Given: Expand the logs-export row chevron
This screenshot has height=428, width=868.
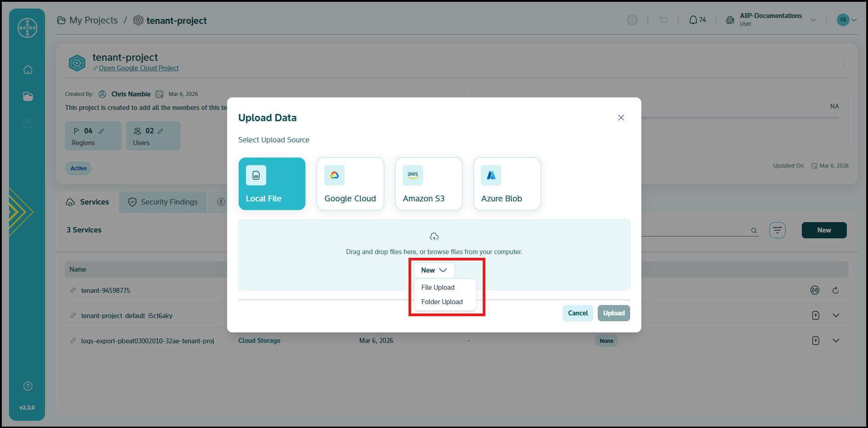Looking at the screenshot, I should (836, 341).
